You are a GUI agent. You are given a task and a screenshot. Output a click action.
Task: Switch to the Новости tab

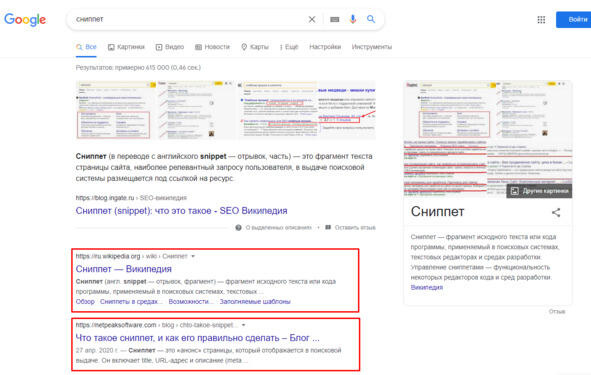tap(213, 47)
